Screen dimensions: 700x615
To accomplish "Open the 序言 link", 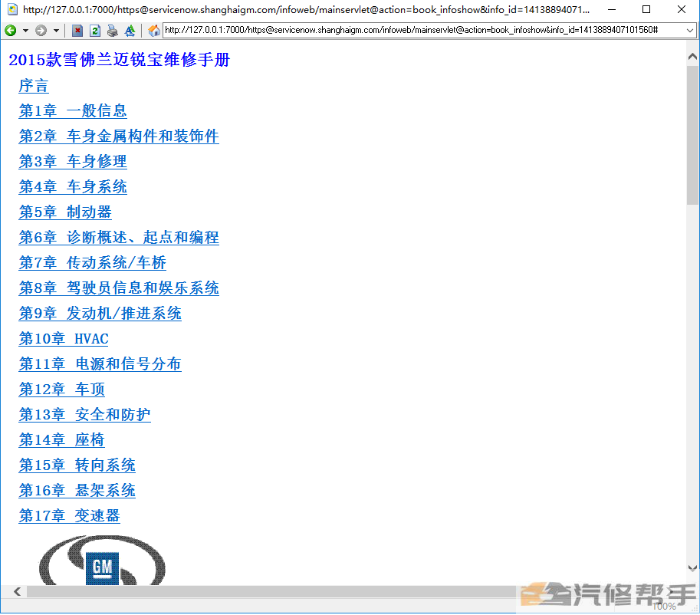I will pyautogui.click(x=34, y=86).
